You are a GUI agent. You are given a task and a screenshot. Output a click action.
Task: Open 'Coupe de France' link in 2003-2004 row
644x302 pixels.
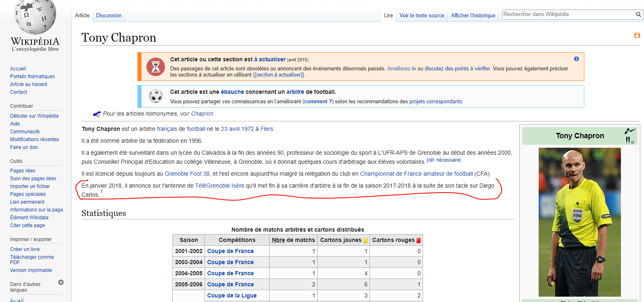230,262
